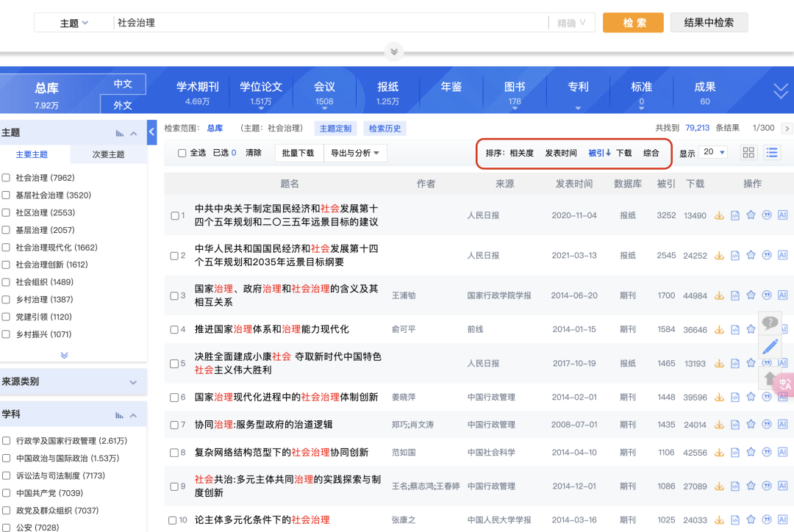Screen dimensions: 794x532
Task: Check 行政学及国家行政管理 subject filter
Action: pos(6,441)
